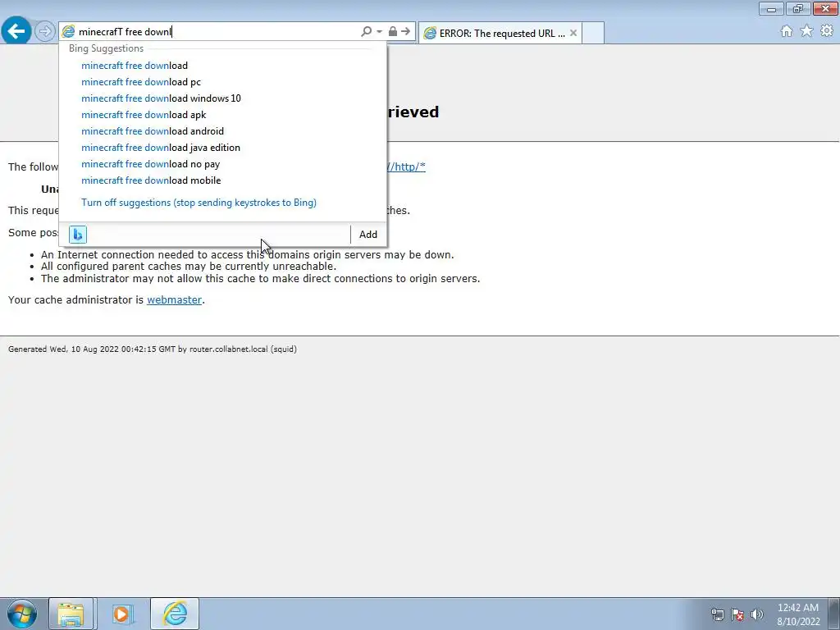Click the Add search provider button

pos(368,234)
